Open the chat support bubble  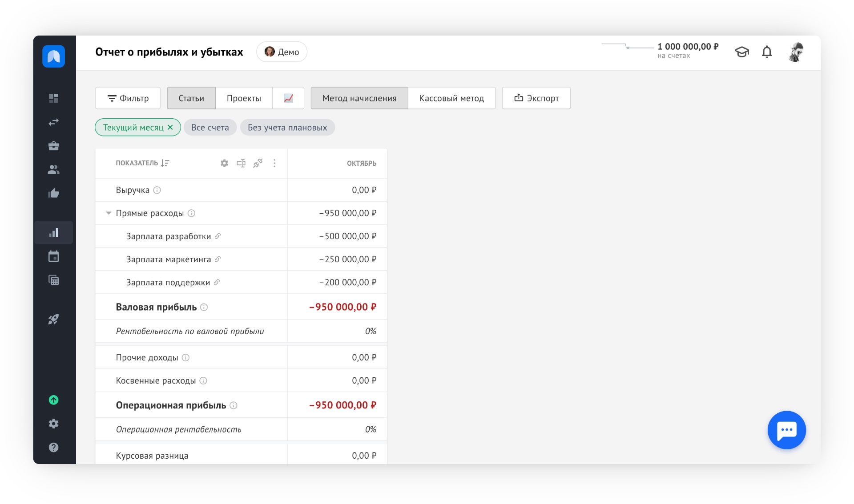click(786, 430)
